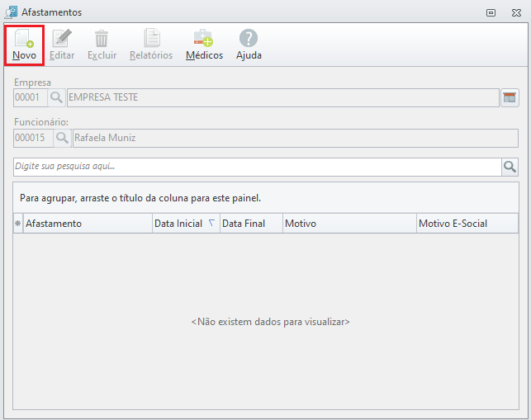Open the Ajuda help icon
This screenshot has width=531, height=420.
click(x=249, y=38)
